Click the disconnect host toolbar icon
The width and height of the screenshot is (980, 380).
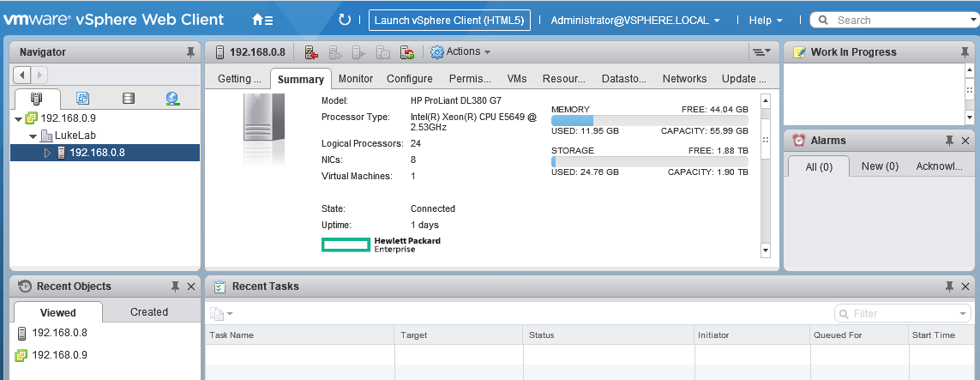(x=358, y=52)
